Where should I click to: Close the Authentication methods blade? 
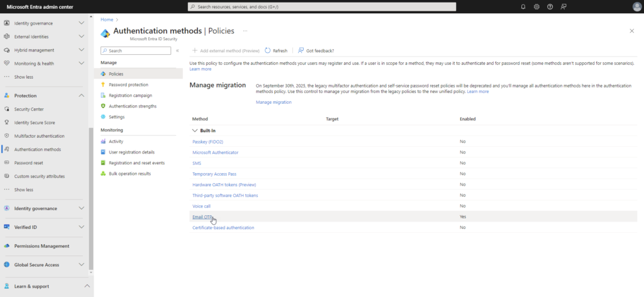tap(631, 30)
